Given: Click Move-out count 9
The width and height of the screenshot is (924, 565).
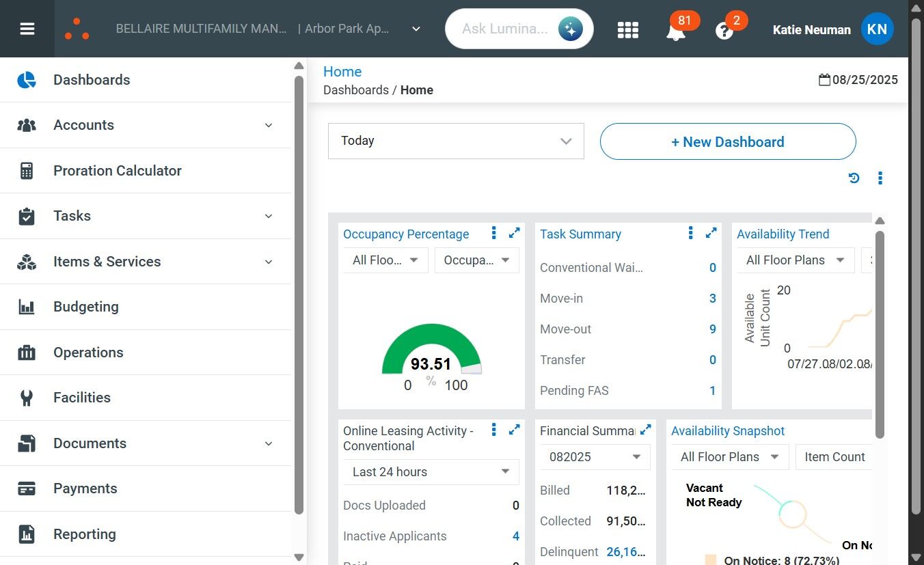Looking at the screenshot, I should pyautogui.click(x=713, y=329).
